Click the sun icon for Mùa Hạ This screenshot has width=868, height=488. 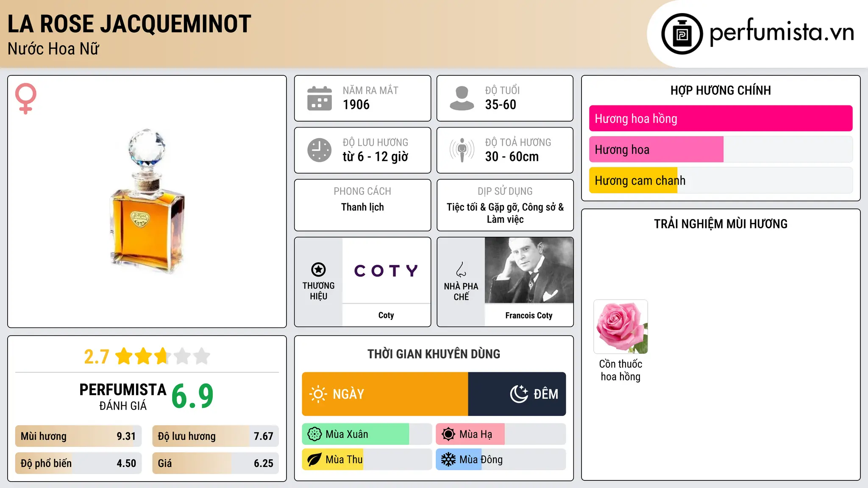pyautogui.click(x=448, y=434)
